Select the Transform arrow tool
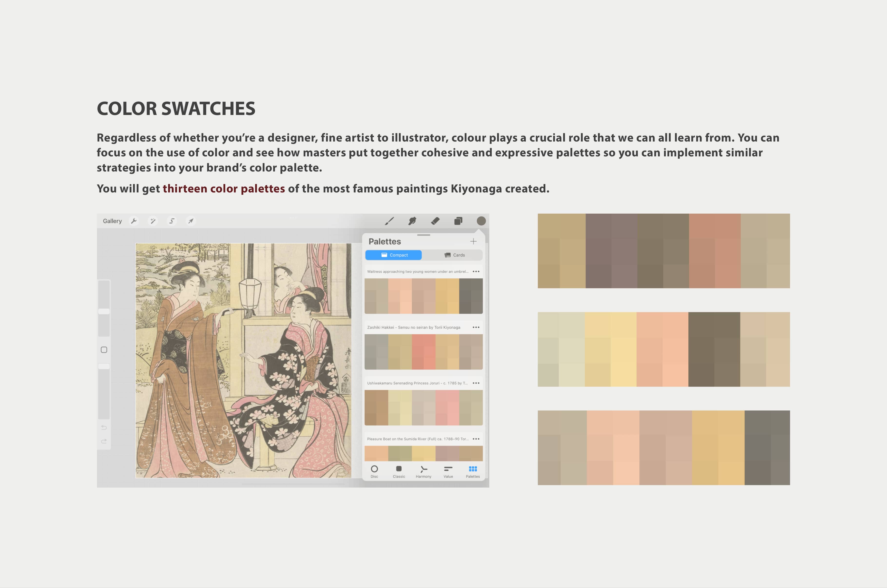 click(x=191, y=221)
